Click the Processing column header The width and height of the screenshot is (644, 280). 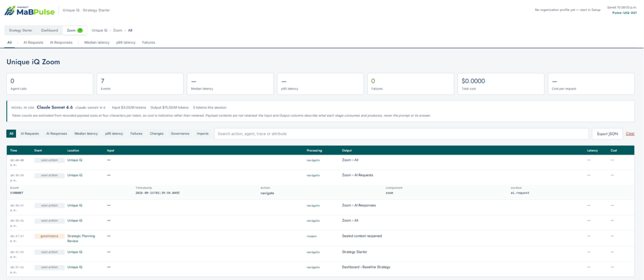tap(314, 151)
